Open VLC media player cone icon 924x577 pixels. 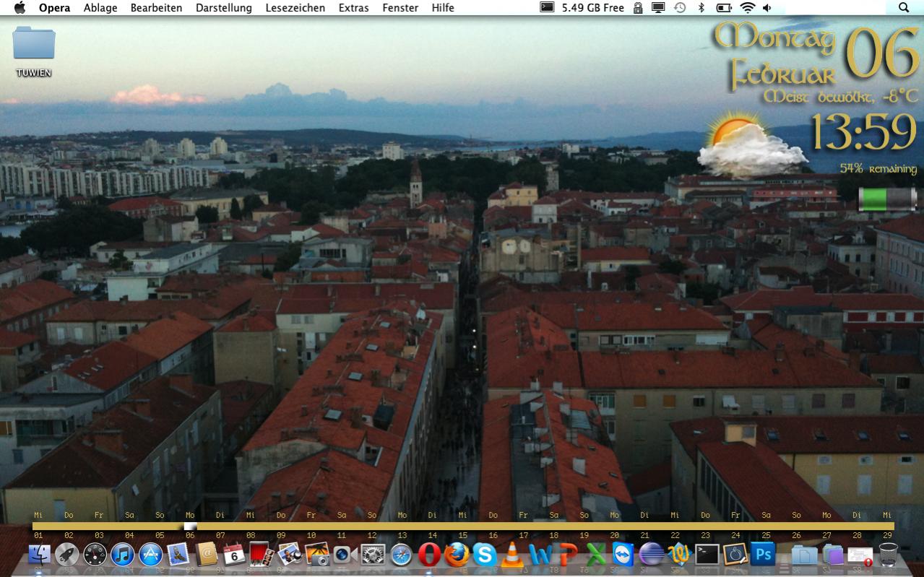pos(512,555)
